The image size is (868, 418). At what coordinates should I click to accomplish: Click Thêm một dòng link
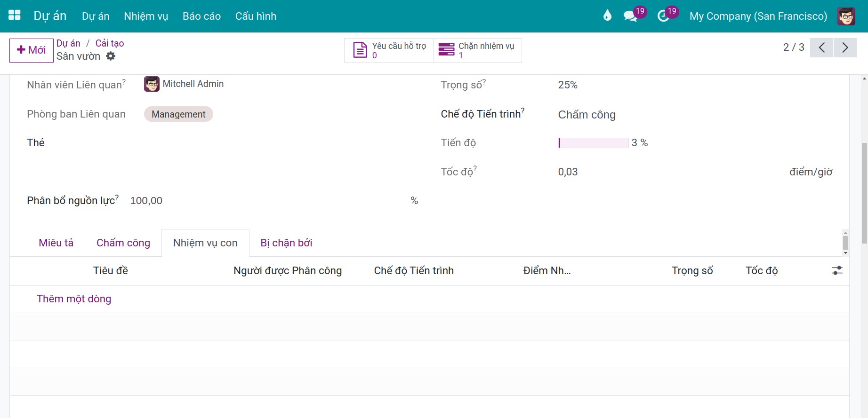pos(74,299)
